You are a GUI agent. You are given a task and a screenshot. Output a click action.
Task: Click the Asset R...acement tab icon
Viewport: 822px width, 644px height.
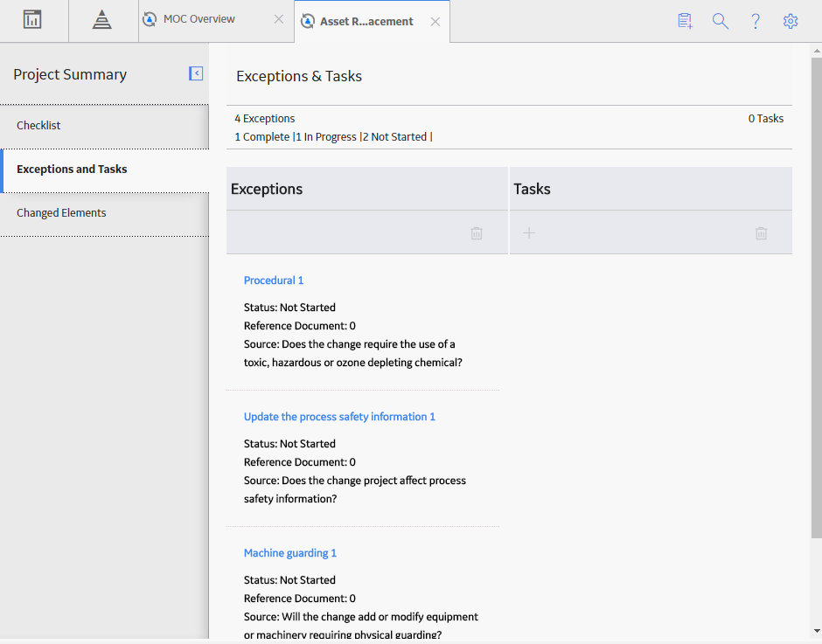click(308, 22)
